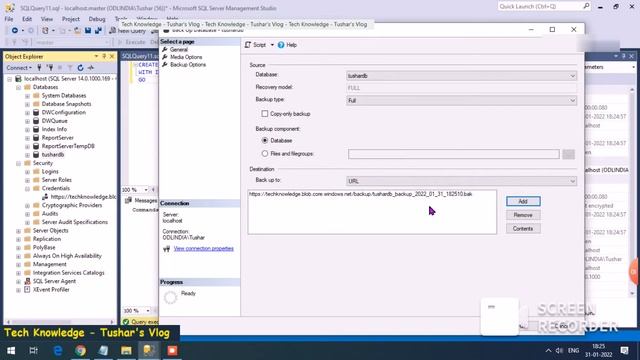This screenshot has height=360, width=640.
Task: Collapse the Security folder
Action: tap(19, 163)
